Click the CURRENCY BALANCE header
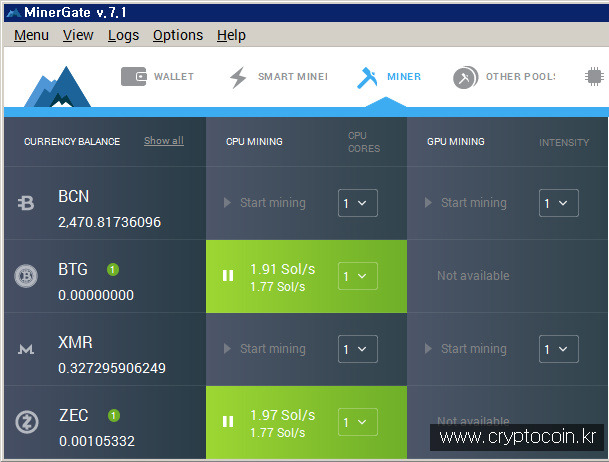The width and height of the screenshot is (609, 462). (x=72, y=142)
